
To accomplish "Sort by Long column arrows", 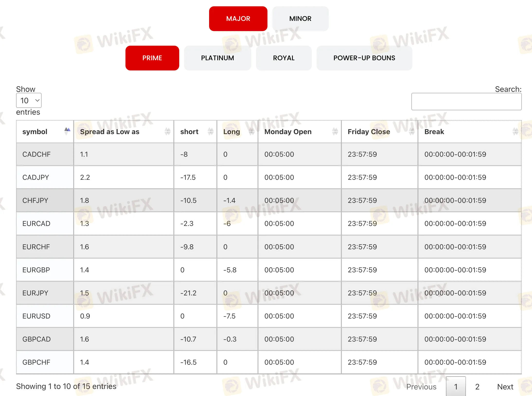I will pos(252,131).
